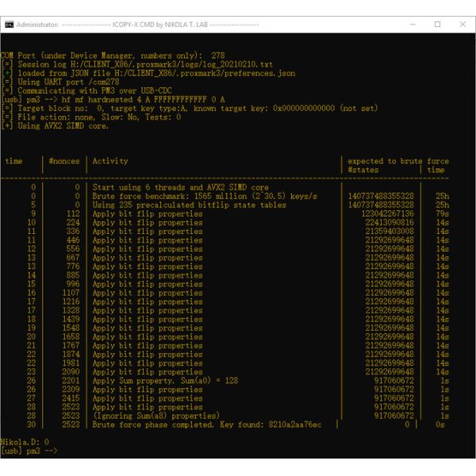Click the '(Ignoring Sum(a8) properties)' row
The image size is (476, 476).
[155, 416]
